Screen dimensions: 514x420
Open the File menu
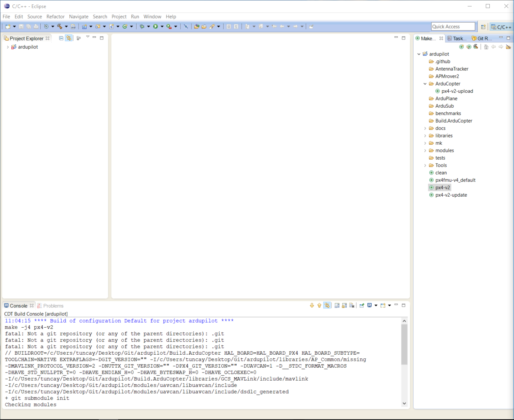[x=6, y=17]
